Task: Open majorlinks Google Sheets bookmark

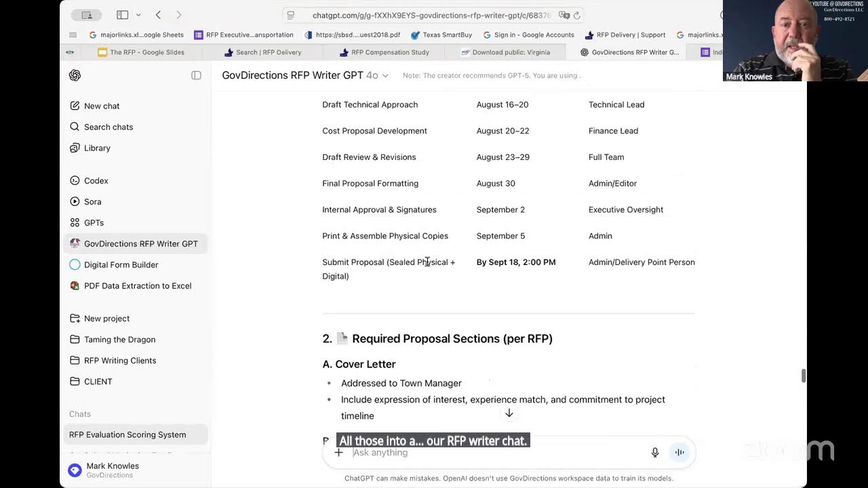Action: pos(136,35)
